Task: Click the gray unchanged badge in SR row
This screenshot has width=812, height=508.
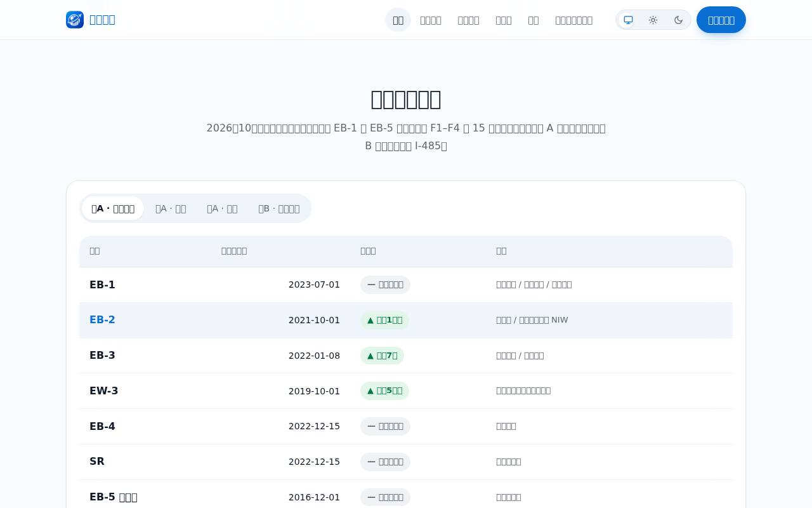Action: pos(385,462)
